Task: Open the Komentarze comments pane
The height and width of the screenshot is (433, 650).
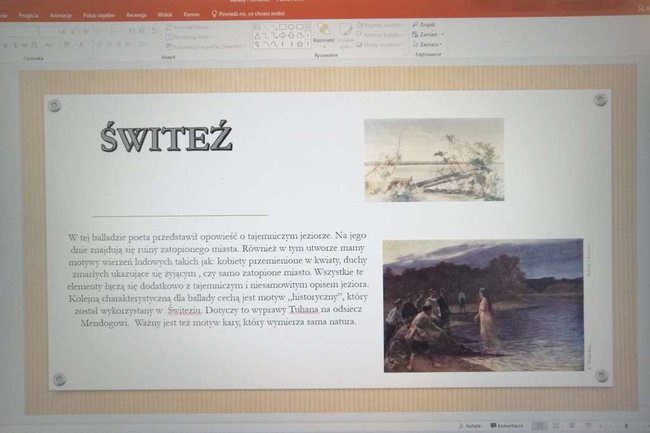Action: [507, 425]
